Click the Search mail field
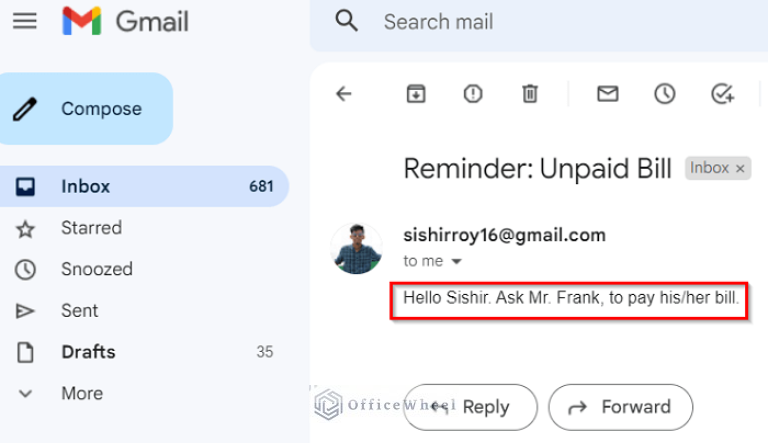Viewport: 768px width, 443px height. click(x=540, y=21)
